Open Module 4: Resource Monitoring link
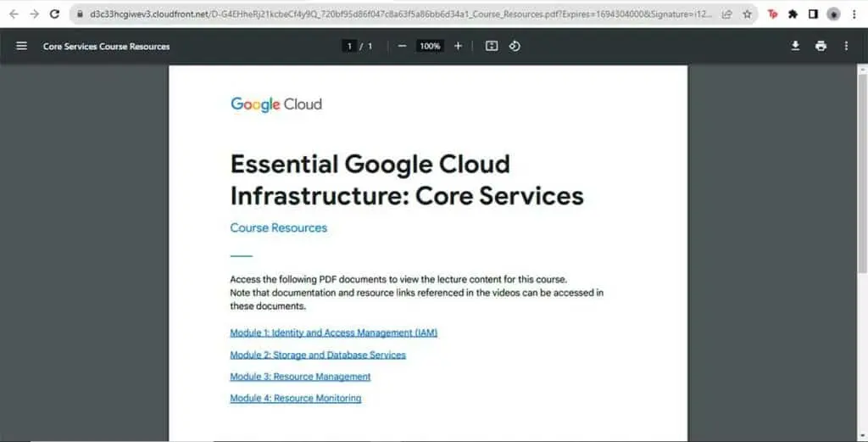This screenshot has width=868, height=442. tap(296, 398)
